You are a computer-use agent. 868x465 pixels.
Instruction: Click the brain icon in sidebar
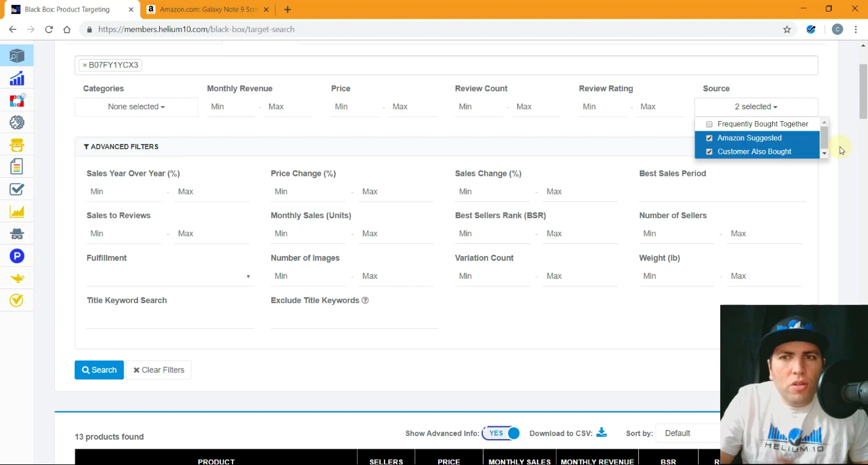coord(17,123)
